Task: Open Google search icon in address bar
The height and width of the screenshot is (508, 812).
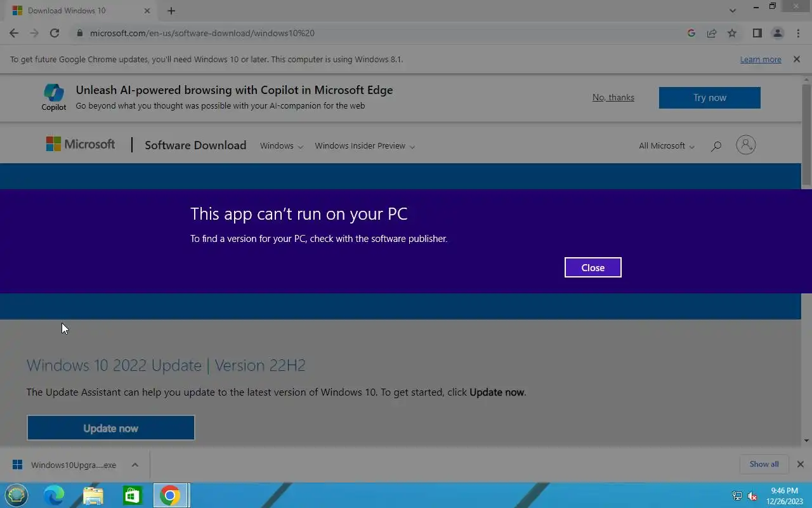Action: [x=691, y=33]
